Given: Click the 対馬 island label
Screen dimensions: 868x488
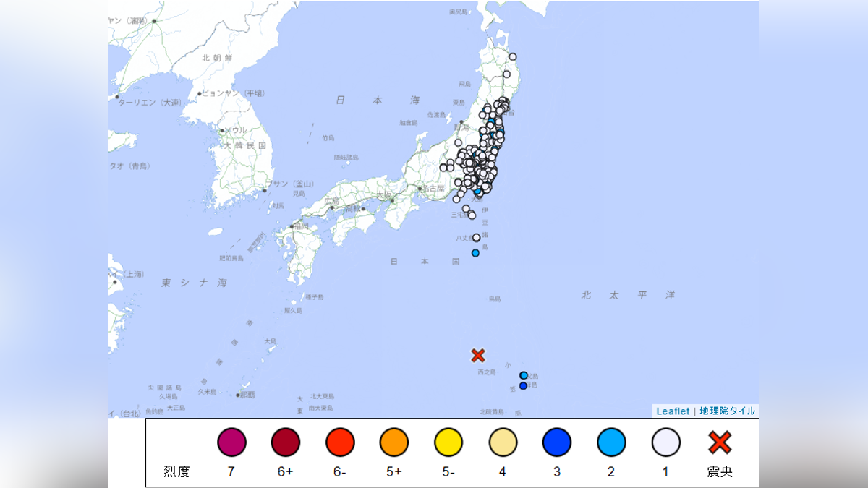Looking at the screenshot, I should click(x=278, y=206).
